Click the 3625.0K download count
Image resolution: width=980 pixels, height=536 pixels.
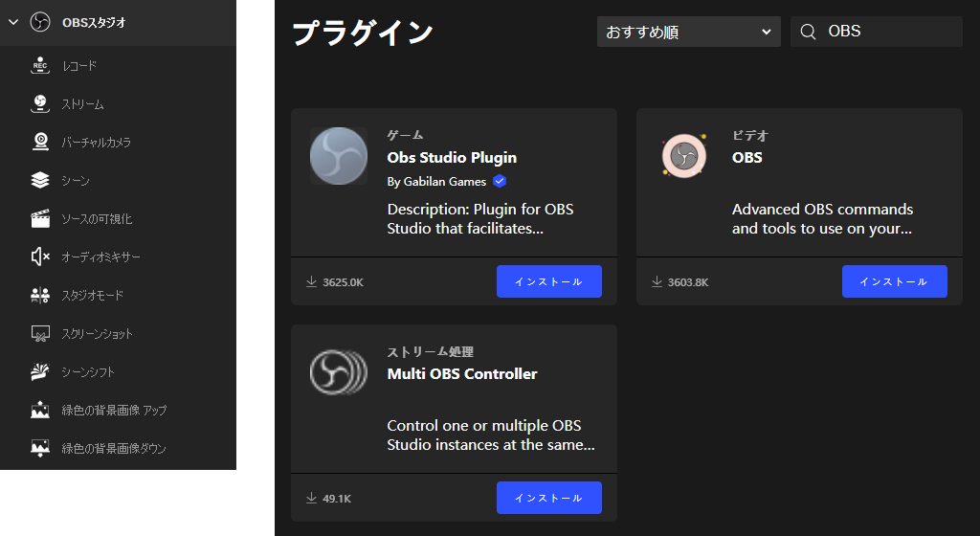coord(344,282)
